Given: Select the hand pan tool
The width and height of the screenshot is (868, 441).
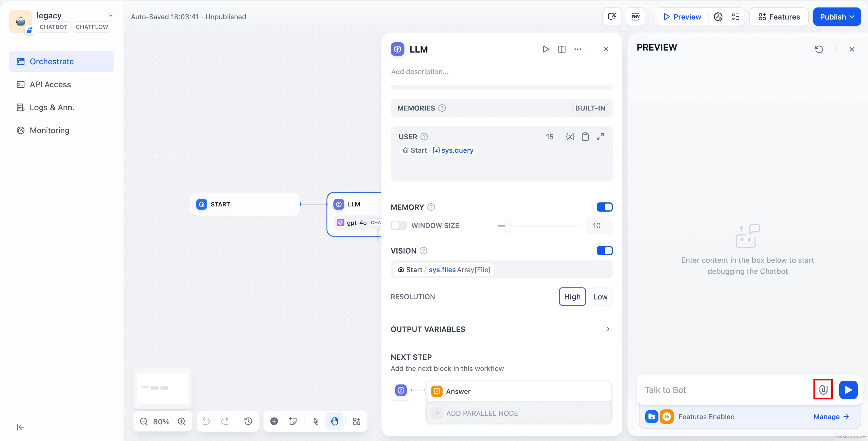Looking at the screenshot, I should (x=334, y=421).
